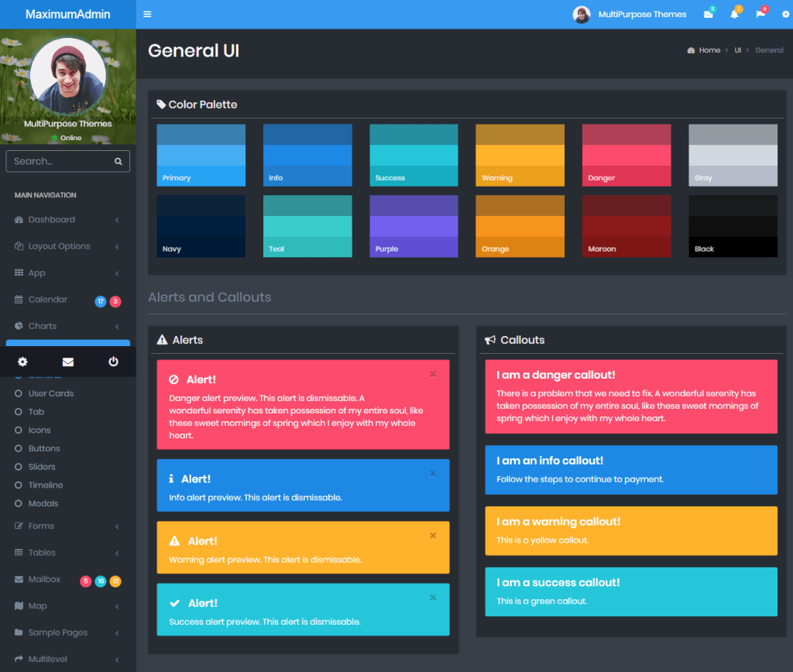This screenshot has width=793, height=672.
Task: Select the Orange color swatch
Action: pos(520,226)
